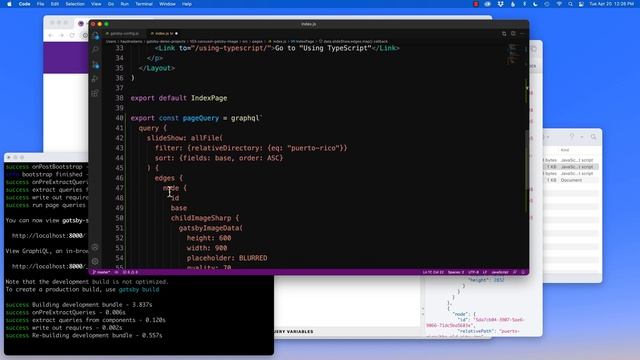Change the JavaScript language mode in the status bar

pos(500,272)
